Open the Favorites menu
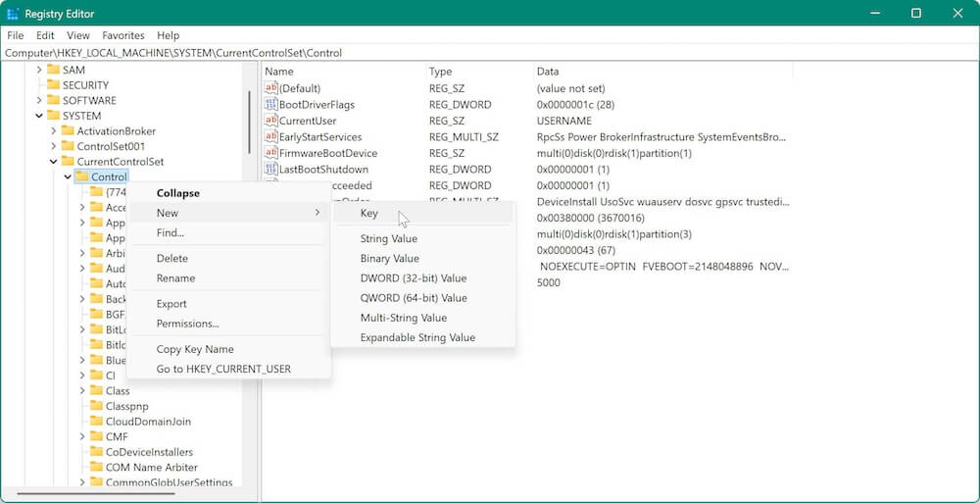The height and width of the screenshot is (503, 980). click(x=122, y=35)
